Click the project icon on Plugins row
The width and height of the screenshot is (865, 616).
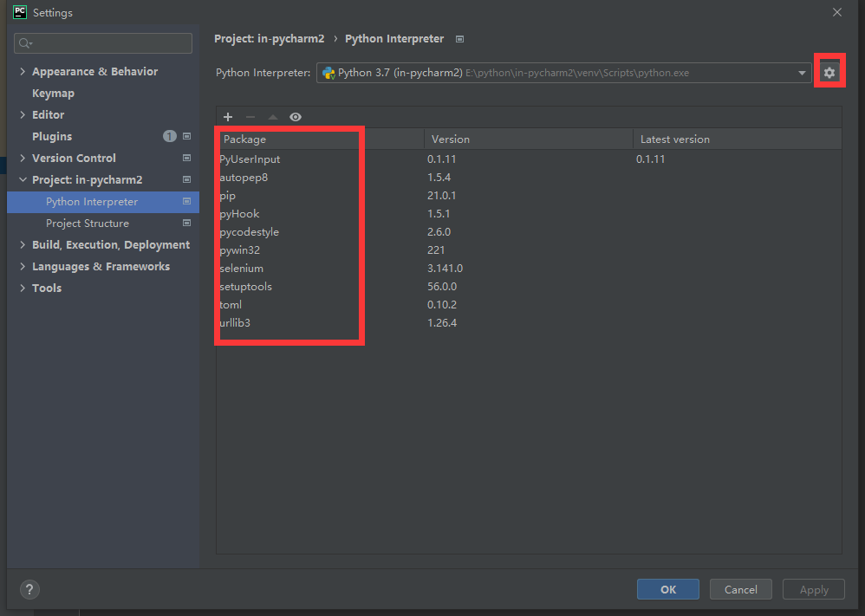click(186, 136)
